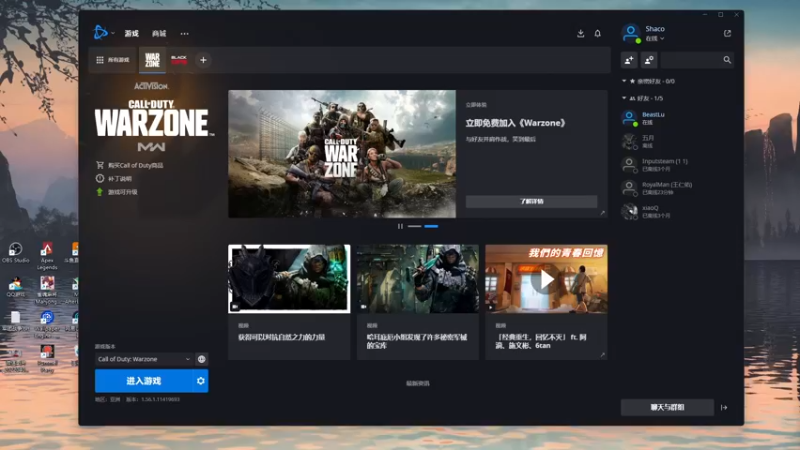The height and width of the screenshot is (450, 800).
Task: Open the dragon shield video thumbnail
Action: [289, 279]
